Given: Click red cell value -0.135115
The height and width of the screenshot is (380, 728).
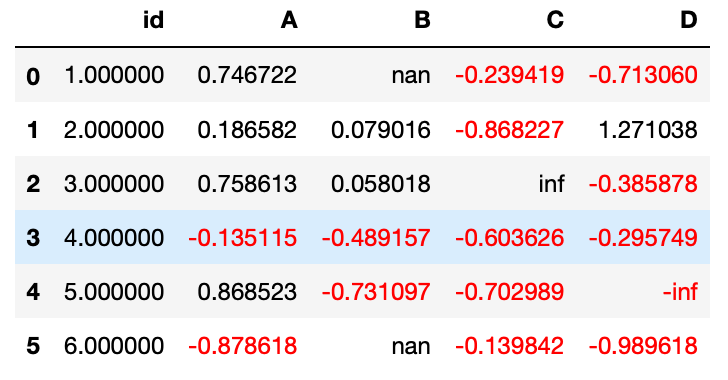Looking at the screenshot, I should [x=242, y=237].
